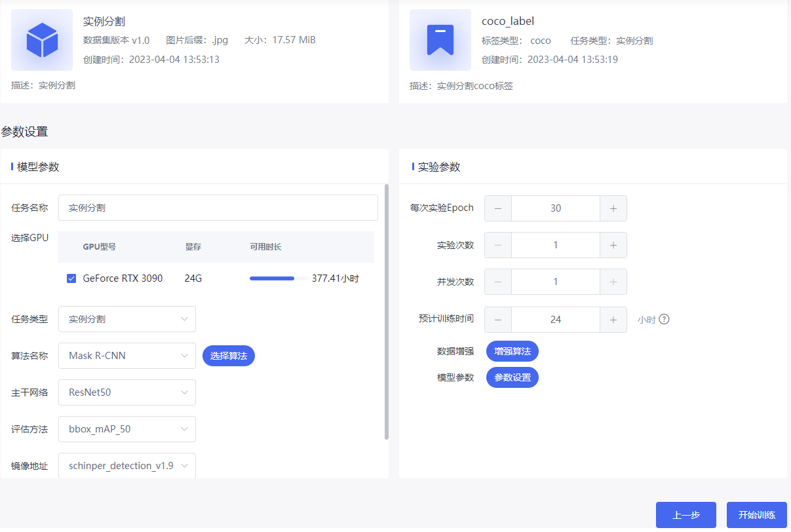Click the blue cube dataset icon
The width and height of the screenshot is (791, 532).
pos(42,40)
